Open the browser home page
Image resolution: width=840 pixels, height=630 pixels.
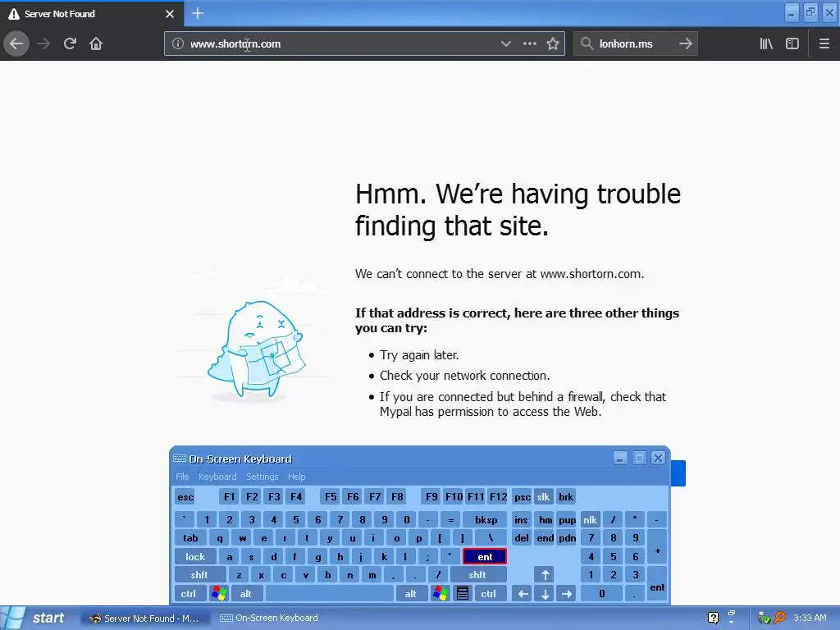pyautogui.click(x=96, y=43)
